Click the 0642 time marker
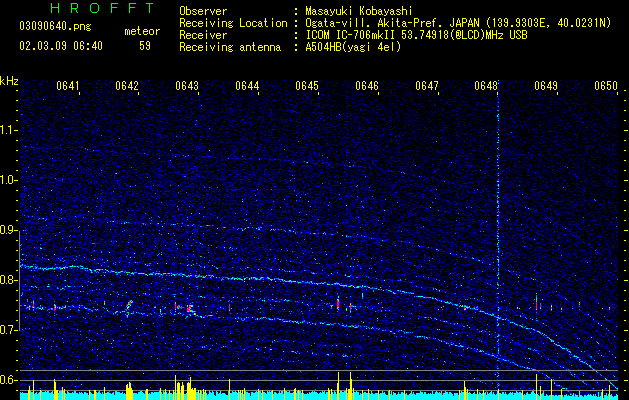The width and height of the screenshot is (629, 400). click(127, 86)
